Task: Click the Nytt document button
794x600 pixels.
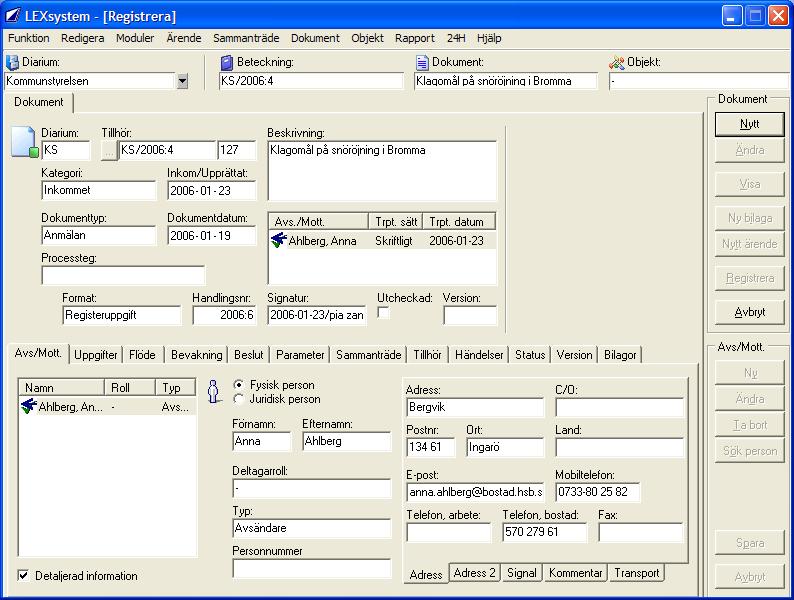Action: (x=749, y=124)
